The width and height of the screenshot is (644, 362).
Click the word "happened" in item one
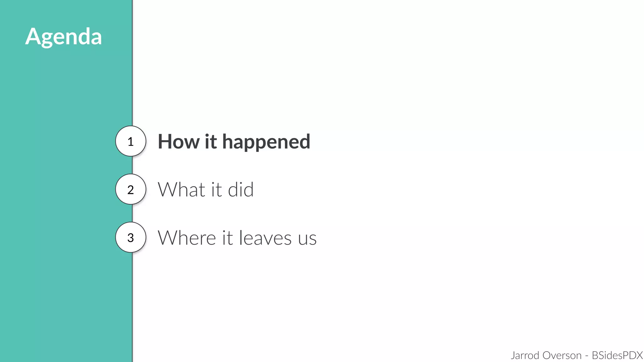[266, 142]
